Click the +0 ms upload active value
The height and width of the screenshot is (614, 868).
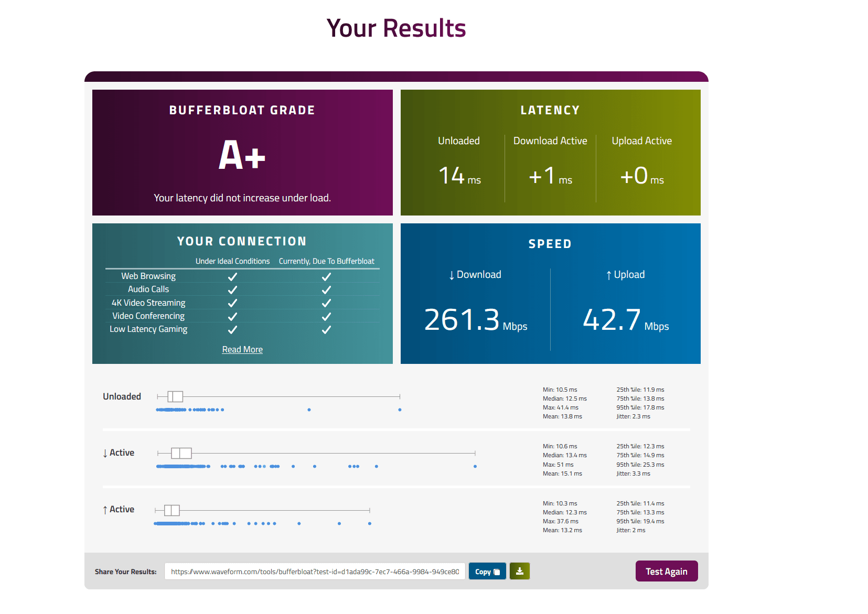(x=642, y=176)
